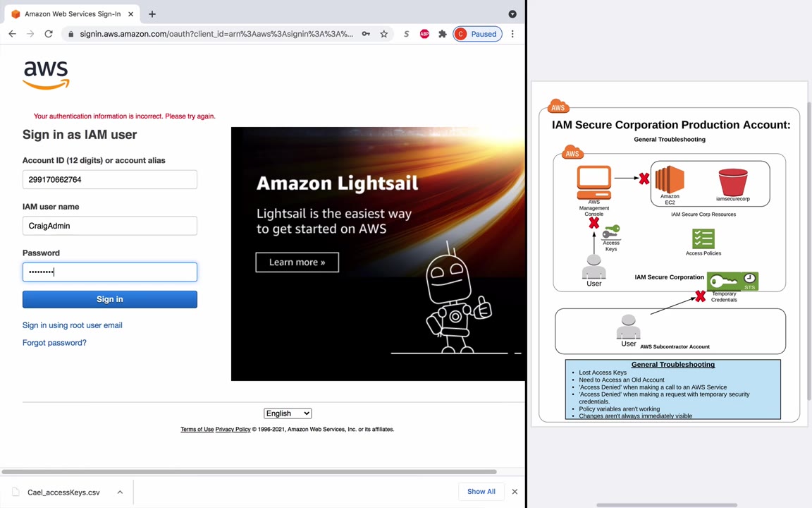Open the Forgot password? link
This screenshot has height=508, width=812.
point(54,343)
